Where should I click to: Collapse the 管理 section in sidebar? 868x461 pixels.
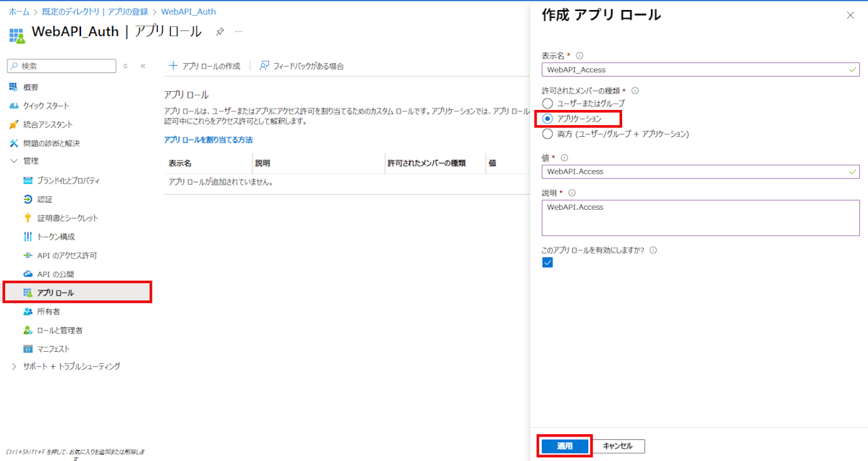14,161
